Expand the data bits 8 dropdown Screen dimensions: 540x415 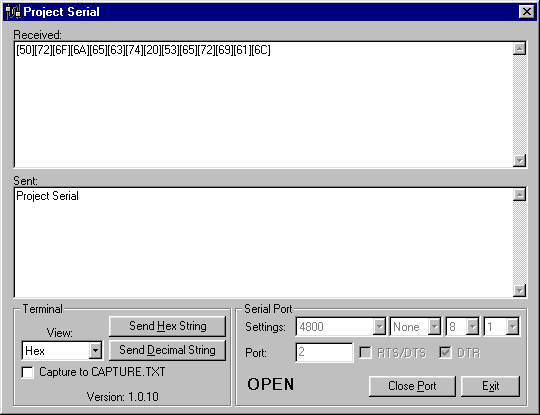click(x=472, y=326)
